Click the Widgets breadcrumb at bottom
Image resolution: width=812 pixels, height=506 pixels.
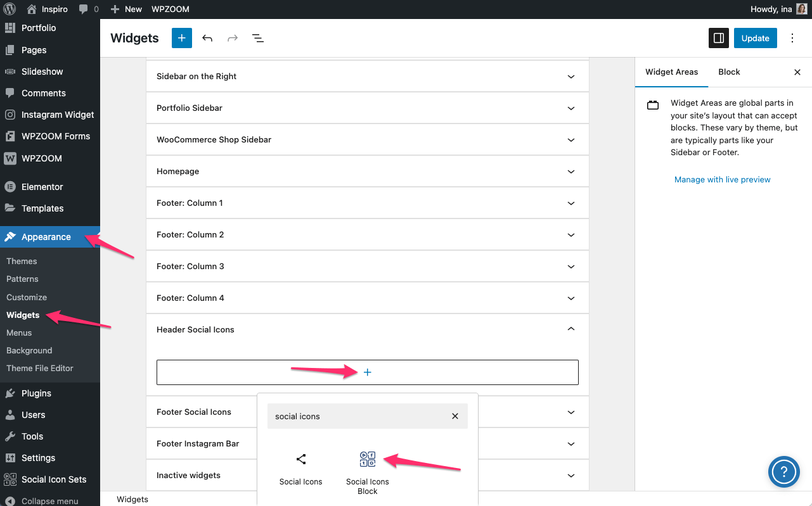point(132,499)
